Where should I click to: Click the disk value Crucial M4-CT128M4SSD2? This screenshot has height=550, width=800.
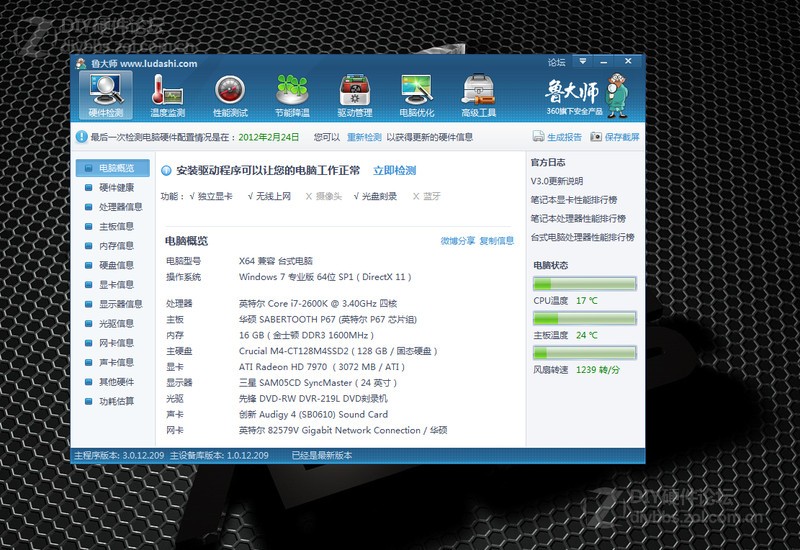[338, 351]
